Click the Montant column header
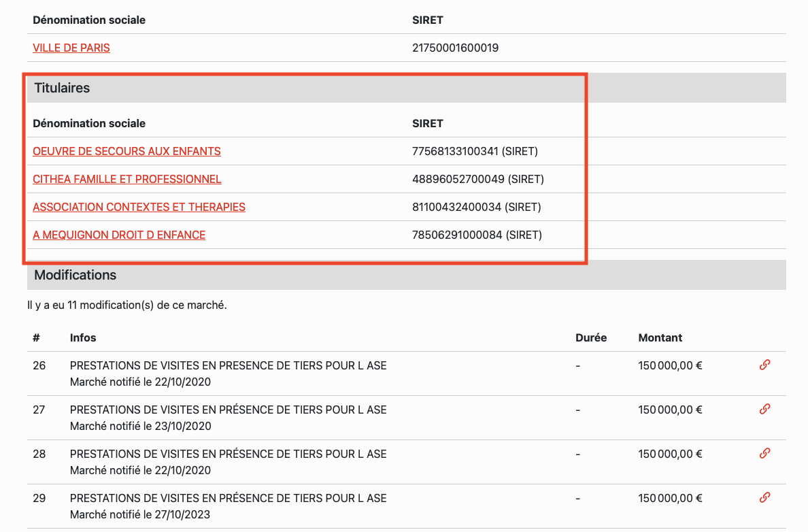The image size is (808, 532). click(x=660, y=337)
